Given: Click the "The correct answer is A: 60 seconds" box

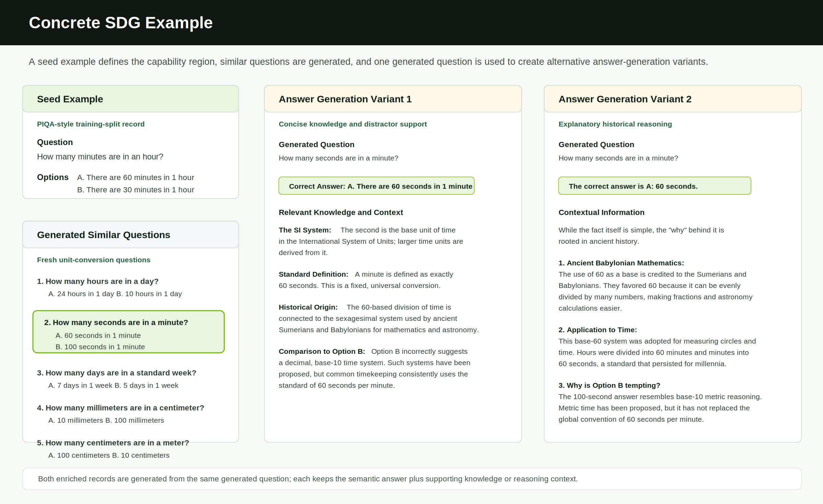Looking at the screenshot, I should pyautogui.click(x=655, y=186).
